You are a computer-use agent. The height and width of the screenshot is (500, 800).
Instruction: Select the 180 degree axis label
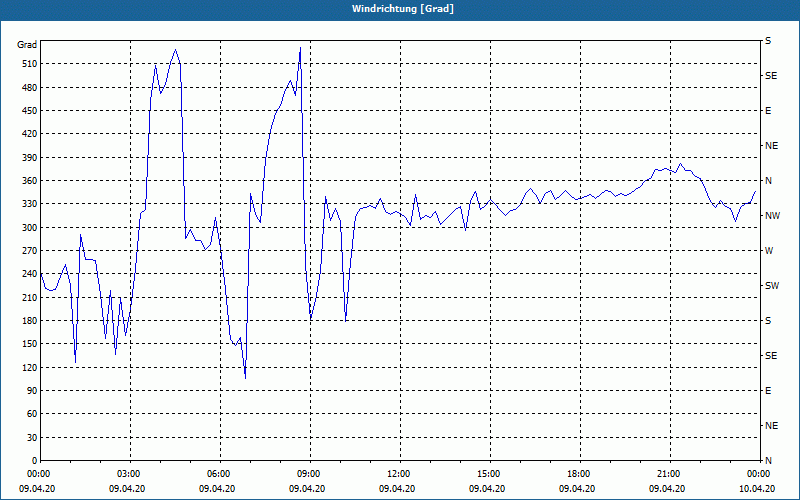coord(31,321)
